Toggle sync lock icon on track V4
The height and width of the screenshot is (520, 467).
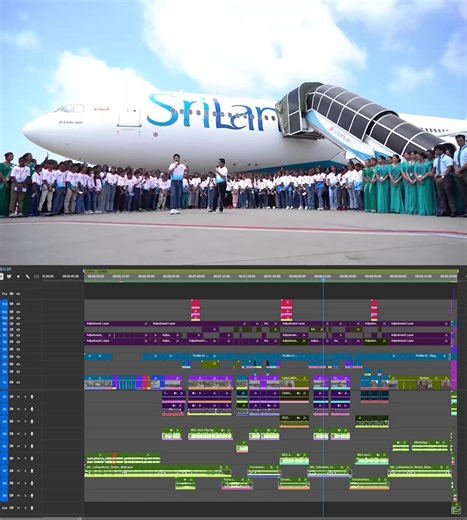pos(12,356)
